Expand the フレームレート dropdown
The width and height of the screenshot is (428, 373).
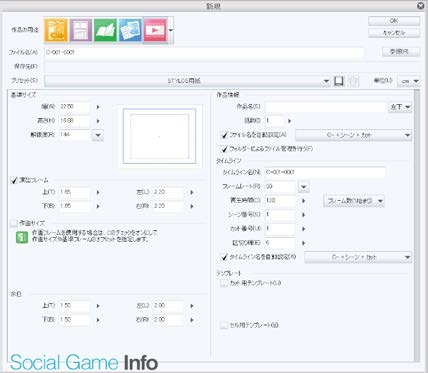click(x=304, y=187)
